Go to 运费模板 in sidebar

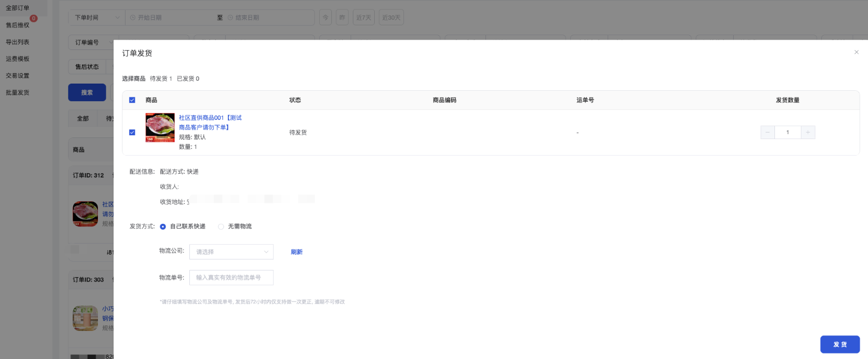click(18, 59)
